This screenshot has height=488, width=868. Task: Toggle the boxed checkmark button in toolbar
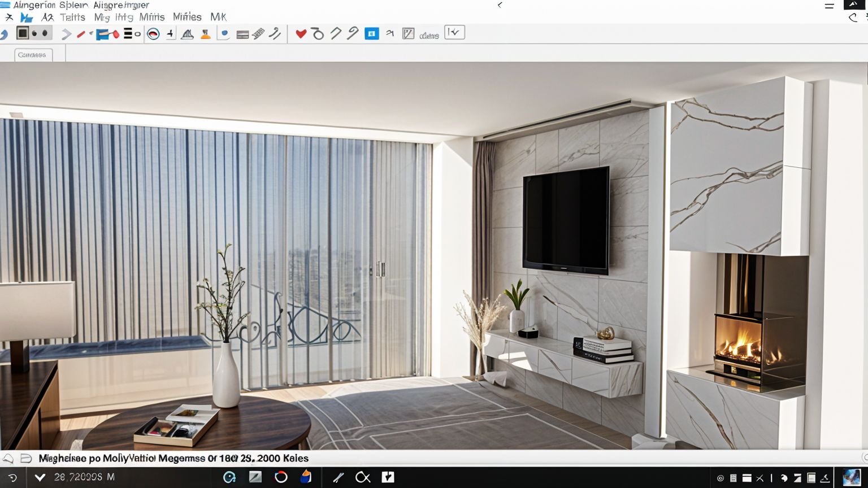[x=454, y=33]
